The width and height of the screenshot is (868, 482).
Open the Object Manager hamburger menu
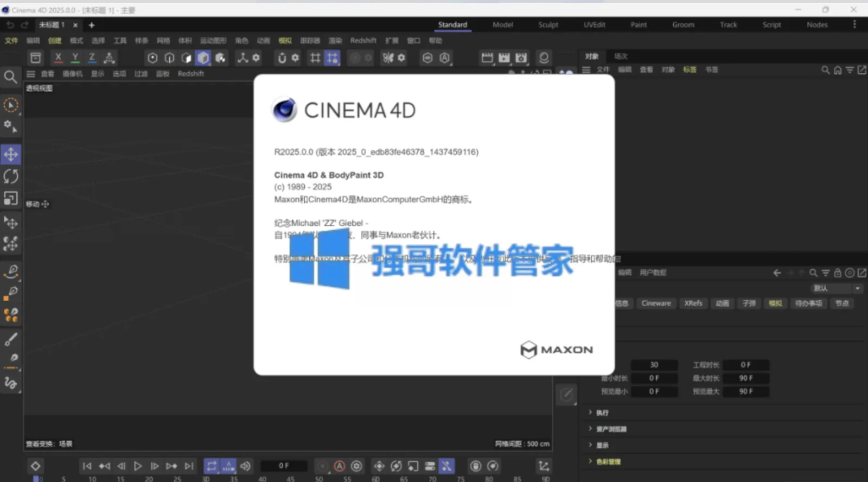pyautogui.click(x=586, y=70)
